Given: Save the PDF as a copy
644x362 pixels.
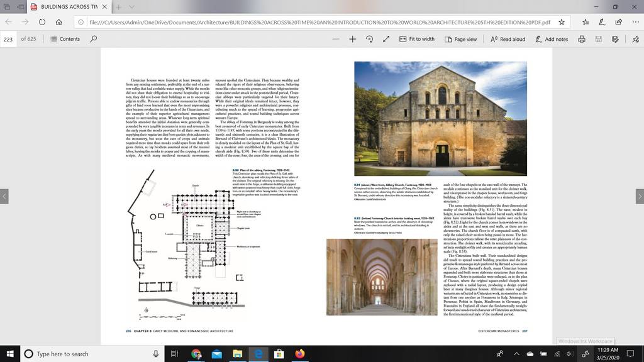Looking at the screenshot, I should click(x=615, y=39).
